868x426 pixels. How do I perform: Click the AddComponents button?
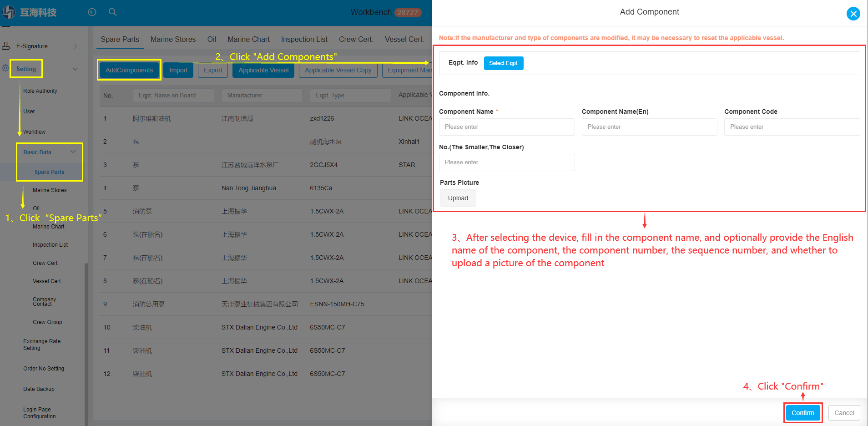pyautogui.click(x=129, y=70)
